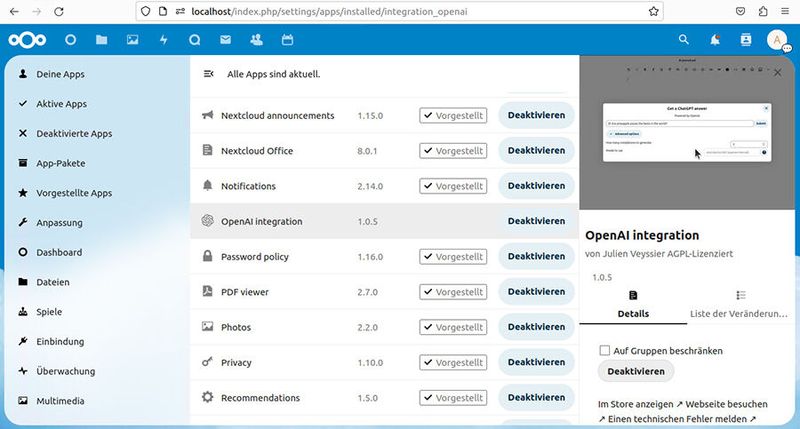This screenshot has width=800, height=429.
Task: Select the PDF viewer row name
Action: 244,292
